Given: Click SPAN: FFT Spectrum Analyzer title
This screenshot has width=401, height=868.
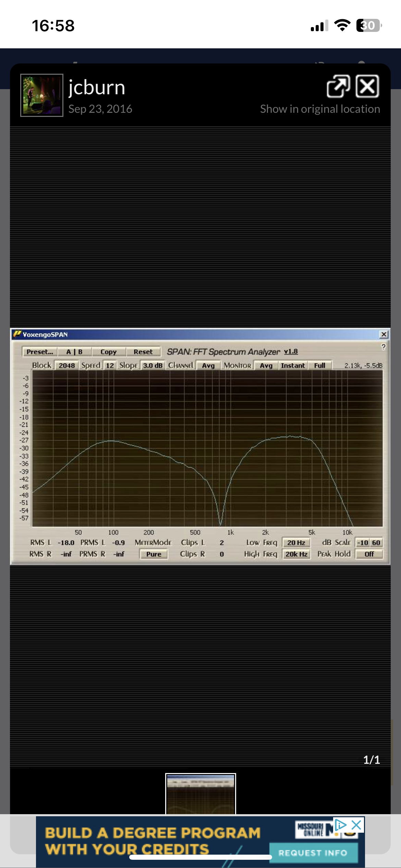Looking at the screenshot, I should tap(223, 352).
